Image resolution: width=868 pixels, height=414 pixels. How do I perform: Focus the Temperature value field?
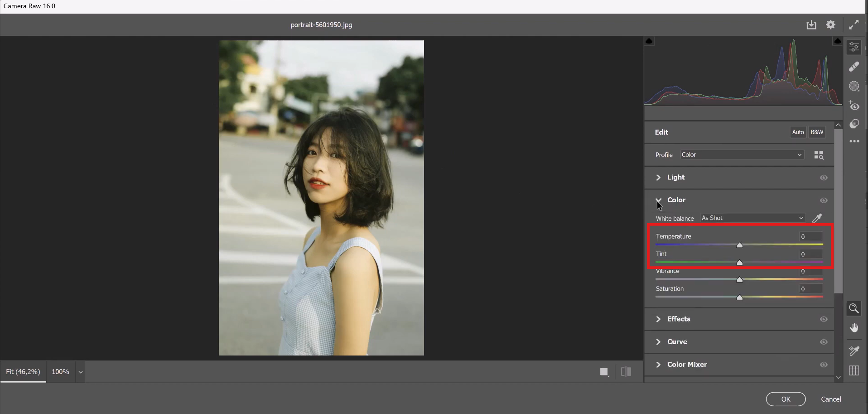[811, 236]
